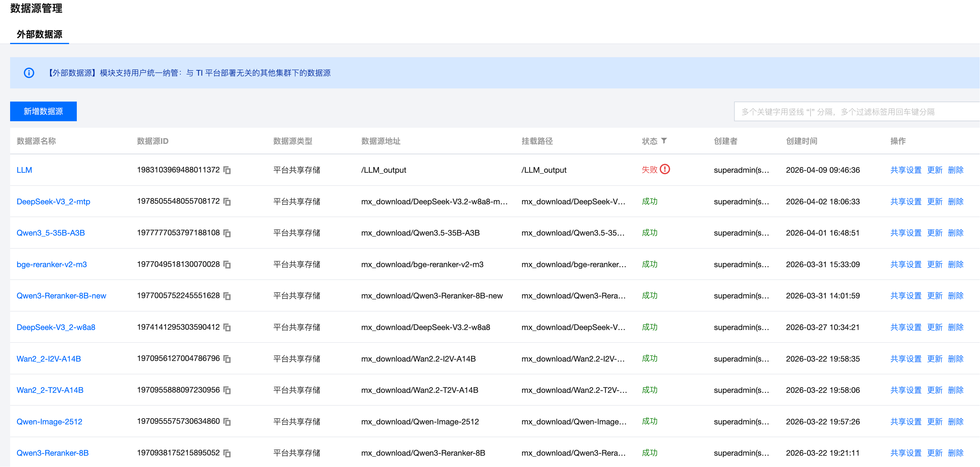This screenshot has width=980, height=467.
Task: Click the info icon in the blue banner
Action: [29, 73]
